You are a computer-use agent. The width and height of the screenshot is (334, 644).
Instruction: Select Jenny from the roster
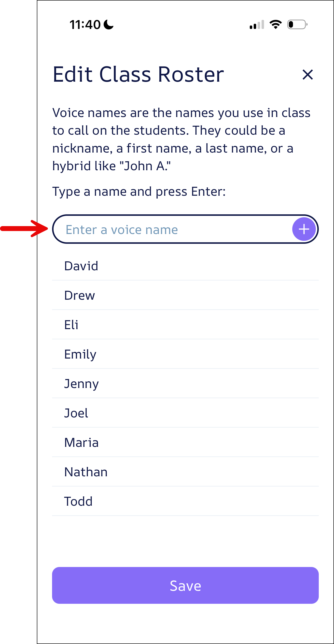pyautogui.click(x=81, y=384)
